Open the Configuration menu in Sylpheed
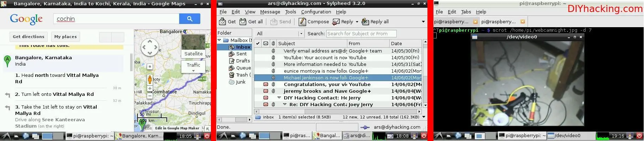 click(316, 12)
